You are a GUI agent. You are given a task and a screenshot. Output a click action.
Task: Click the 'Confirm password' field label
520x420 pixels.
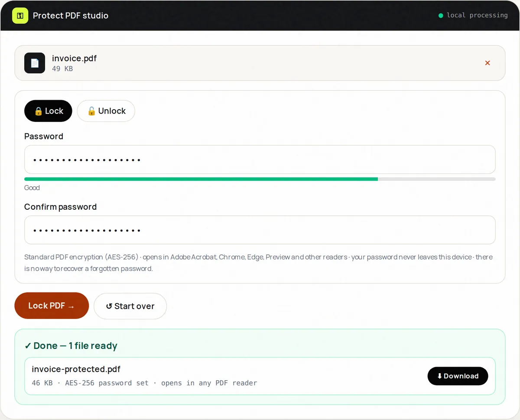pos(61,207)
